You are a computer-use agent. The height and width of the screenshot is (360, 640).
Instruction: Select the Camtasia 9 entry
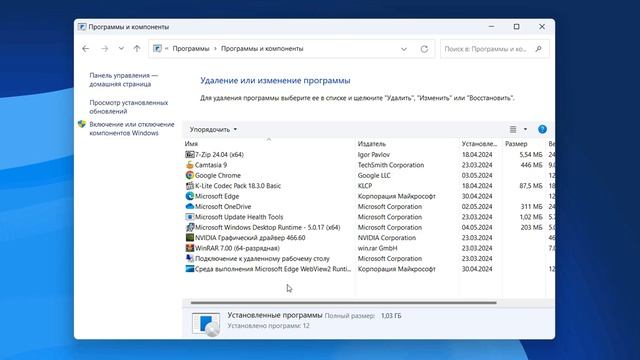click(x=211, y=165)
